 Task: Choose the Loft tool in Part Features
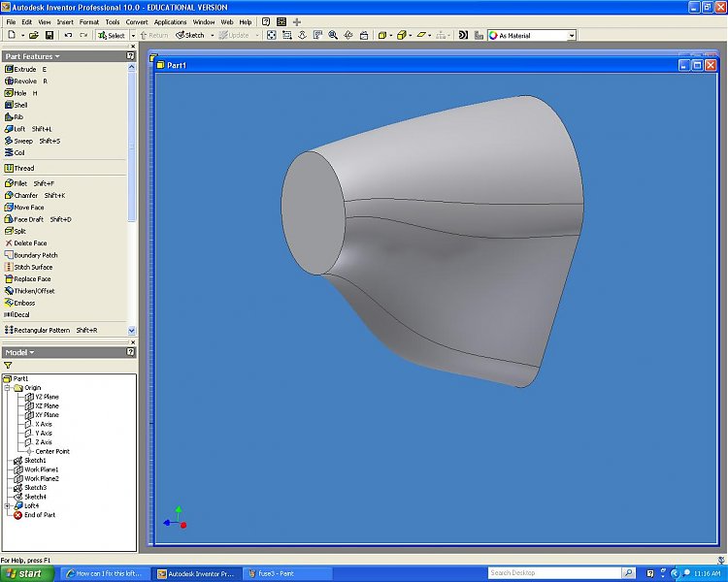[x=19, y=129]
